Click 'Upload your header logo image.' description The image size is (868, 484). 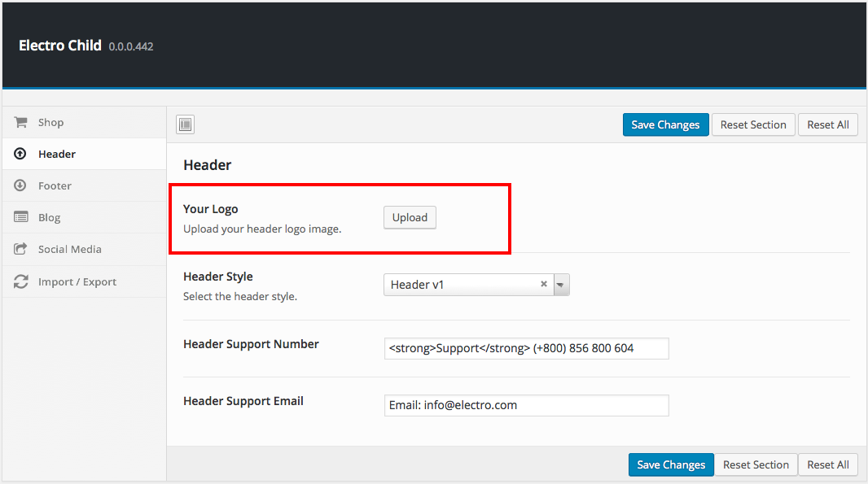(262, 229)
